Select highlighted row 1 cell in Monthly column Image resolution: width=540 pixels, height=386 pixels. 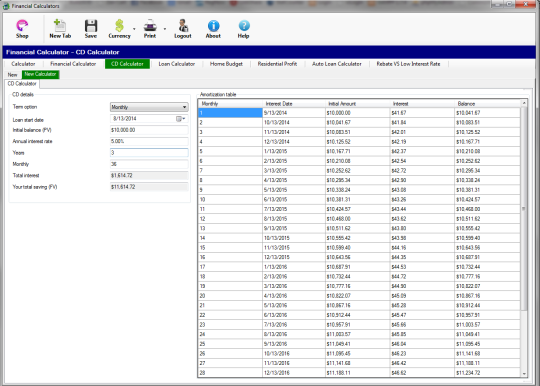click(x=230, y=113)
